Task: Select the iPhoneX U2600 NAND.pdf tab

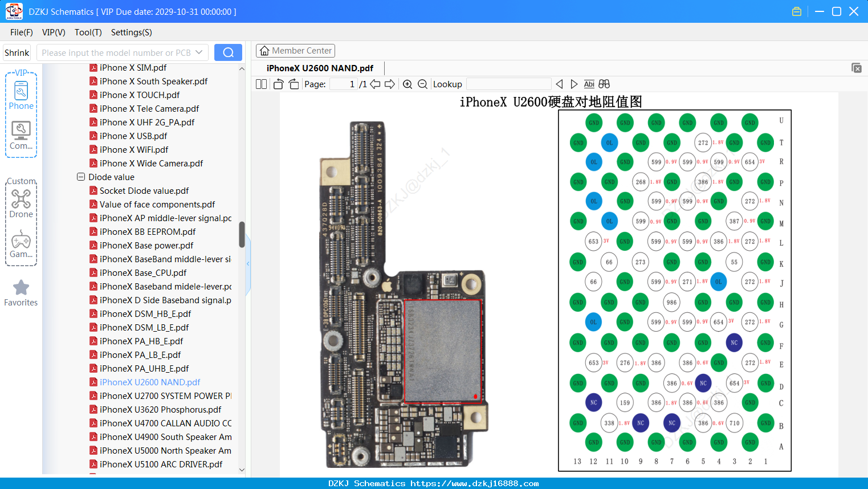Action: tap(320, 68)
